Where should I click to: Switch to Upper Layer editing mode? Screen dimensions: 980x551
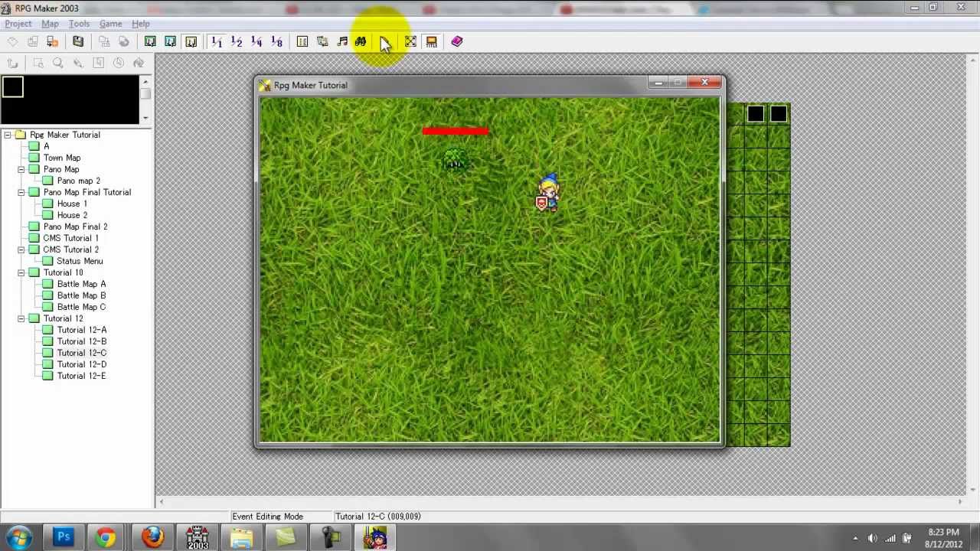pyautogui.click(x=170, y=41)
